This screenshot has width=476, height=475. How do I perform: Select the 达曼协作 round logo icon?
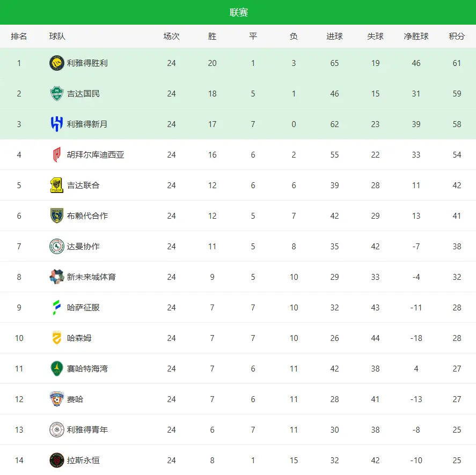coord(56,247)
